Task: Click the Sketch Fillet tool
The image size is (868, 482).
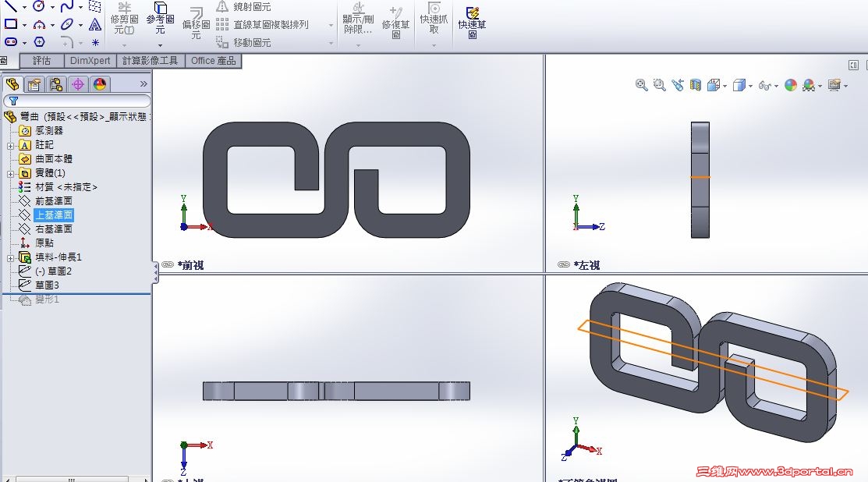Action: pos(67,42)
